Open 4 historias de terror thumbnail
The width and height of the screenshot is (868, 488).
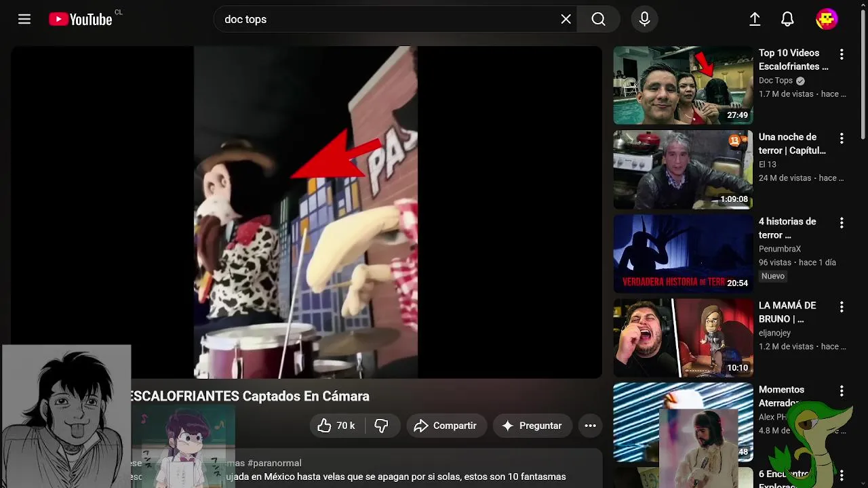coord(683,253)
